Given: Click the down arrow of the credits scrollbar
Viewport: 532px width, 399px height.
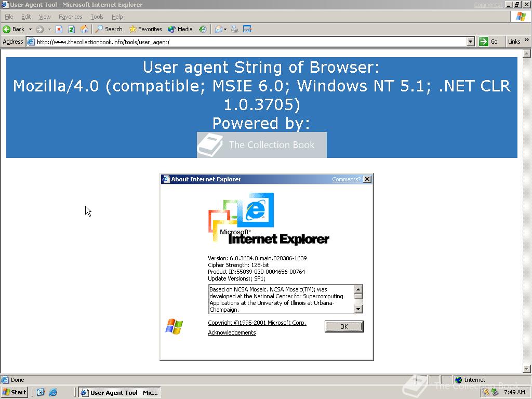Looking at the screenshot, I should click(x=358, y=309).
